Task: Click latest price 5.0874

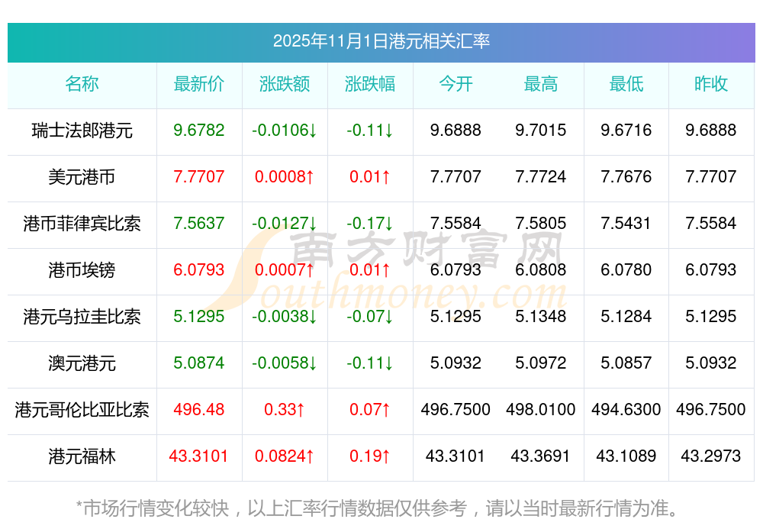Action: coord(199,363)
